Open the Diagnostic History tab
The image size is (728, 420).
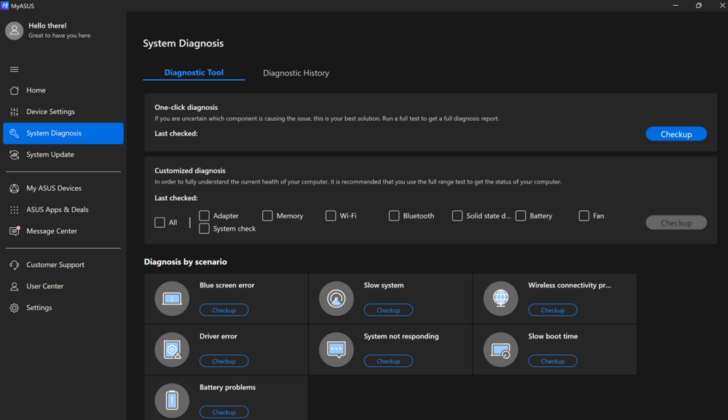[x=296, y=73]
